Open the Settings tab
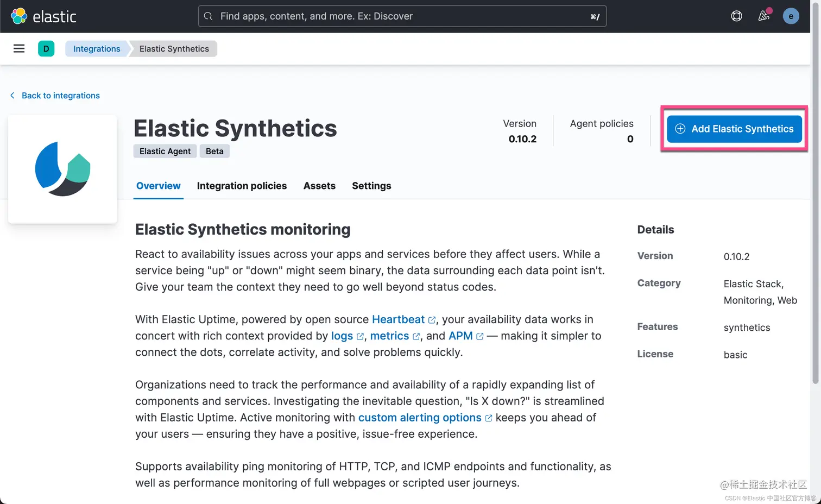Viewport: 821px width, 504px height. (371, 186)
